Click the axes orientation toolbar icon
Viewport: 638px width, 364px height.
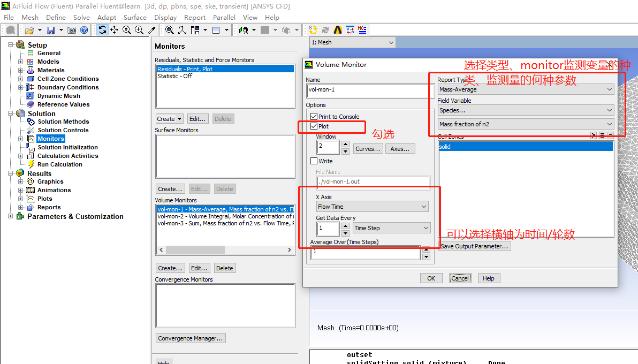[x=182, y=30]
